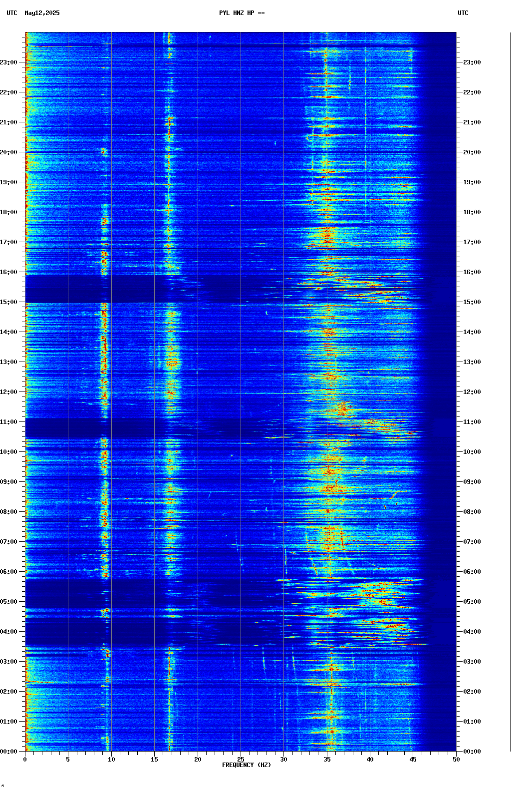The height and width of the screenshot is (791, 532).
Task: Click the left 01:00 time tick label
Action: point(8,722)
